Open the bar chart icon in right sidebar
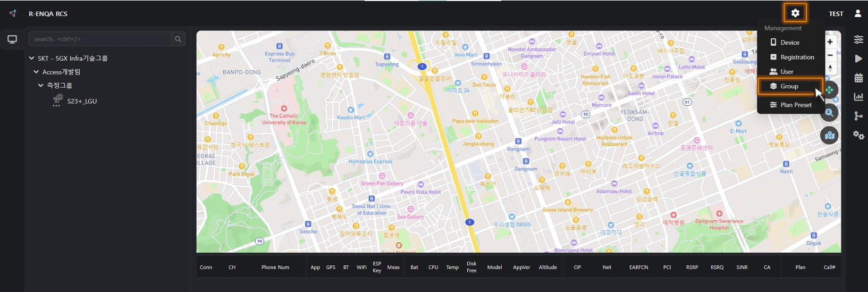 pyautogui.click(x=858, y=97)
